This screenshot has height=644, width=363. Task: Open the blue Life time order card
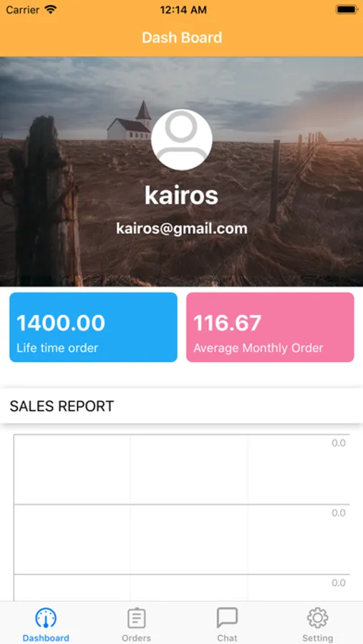pyautogui.click(x=93, y=327)
